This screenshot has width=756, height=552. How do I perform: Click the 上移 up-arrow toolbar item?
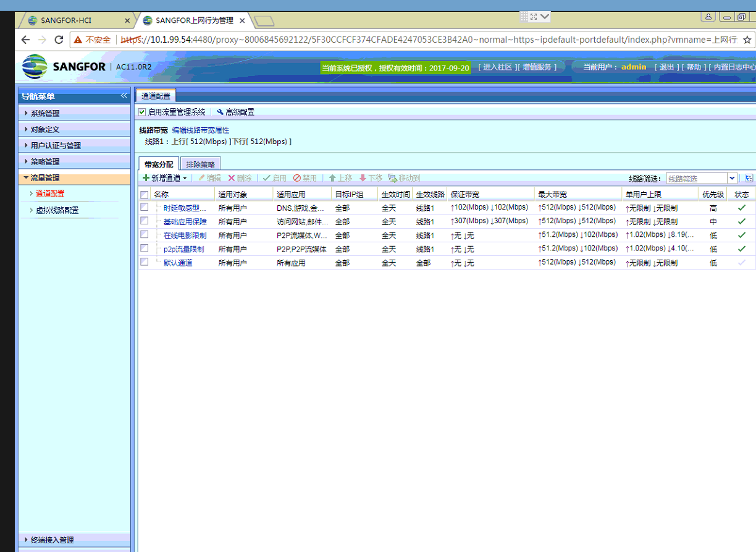click(340, 178)
